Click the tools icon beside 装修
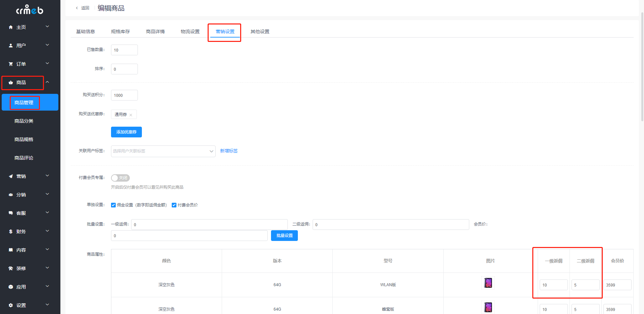The width and height of the screenshot is (644, 314). tap(11, 268)
